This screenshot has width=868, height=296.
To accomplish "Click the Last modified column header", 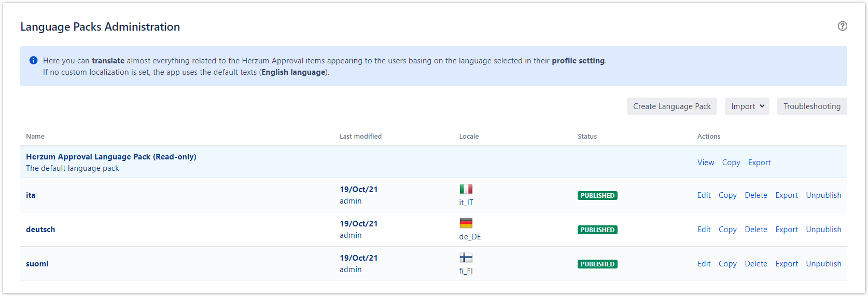I will click(360, 137).
